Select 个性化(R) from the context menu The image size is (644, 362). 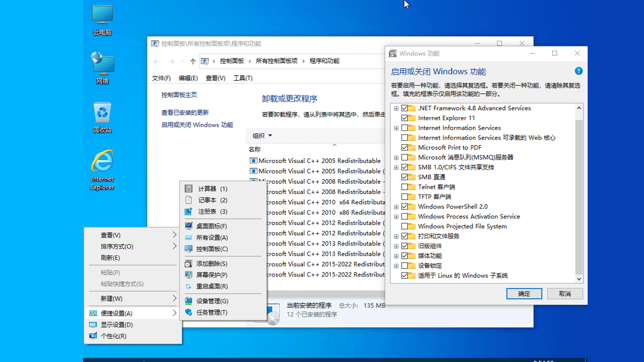click(114, 336)
